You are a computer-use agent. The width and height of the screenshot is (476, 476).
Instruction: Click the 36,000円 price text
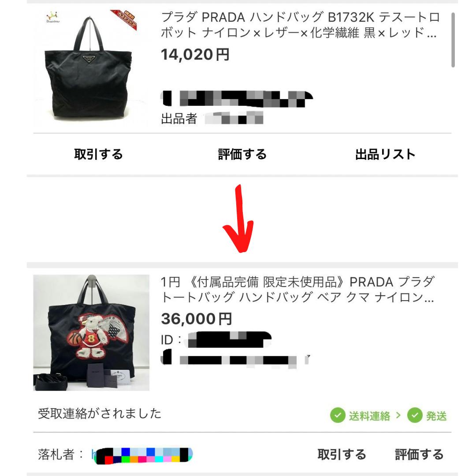click(x=197, y=319)
